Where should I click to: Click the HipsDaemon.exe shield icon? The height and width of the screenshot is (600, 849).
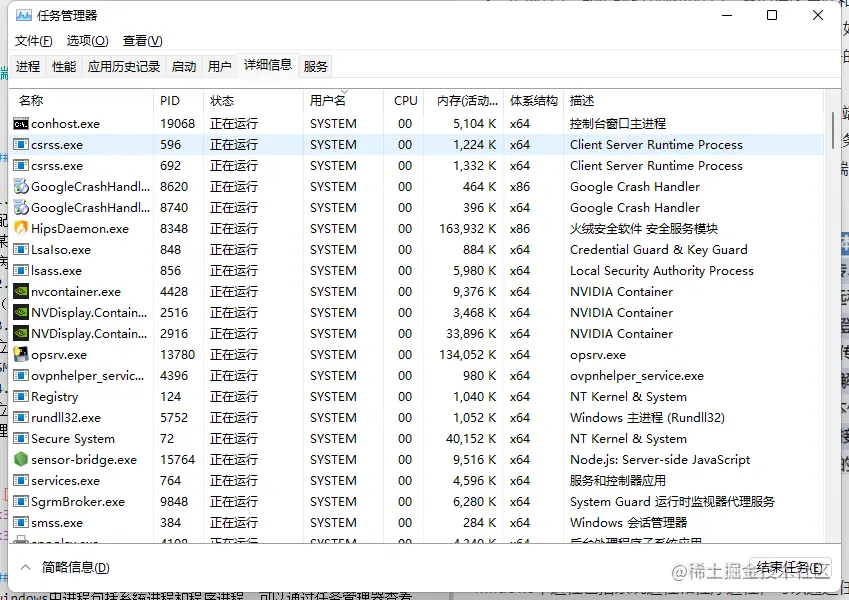tap(21, 229)
